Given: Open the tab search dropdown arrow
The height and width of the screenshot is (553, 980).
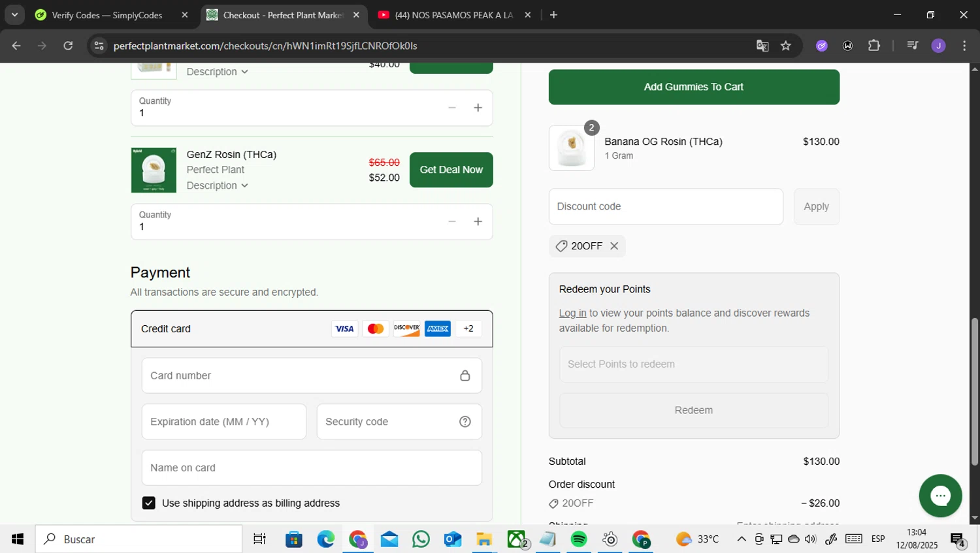Looking at the screenshot, I should pos(14,15).
